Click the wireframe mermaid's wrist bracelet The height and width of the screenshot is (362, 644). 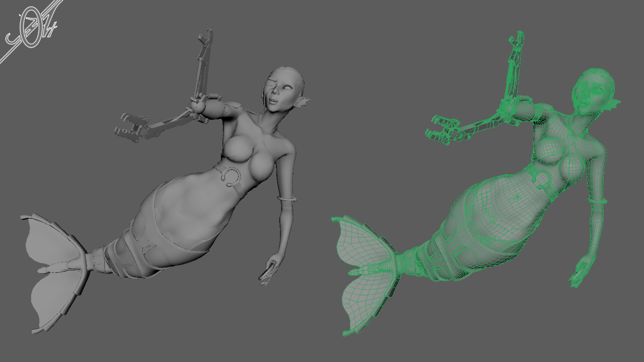point(597,201)
